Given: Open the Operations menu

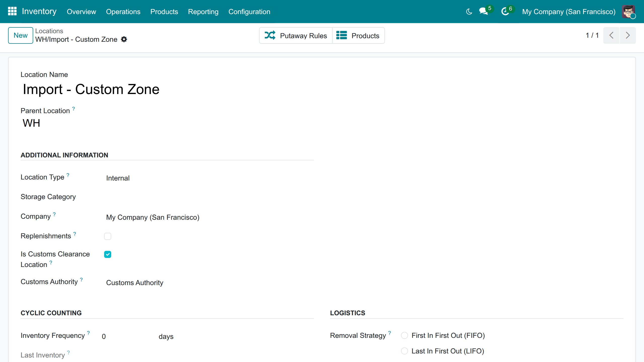Looking at the screenshot, I should 123,12.
